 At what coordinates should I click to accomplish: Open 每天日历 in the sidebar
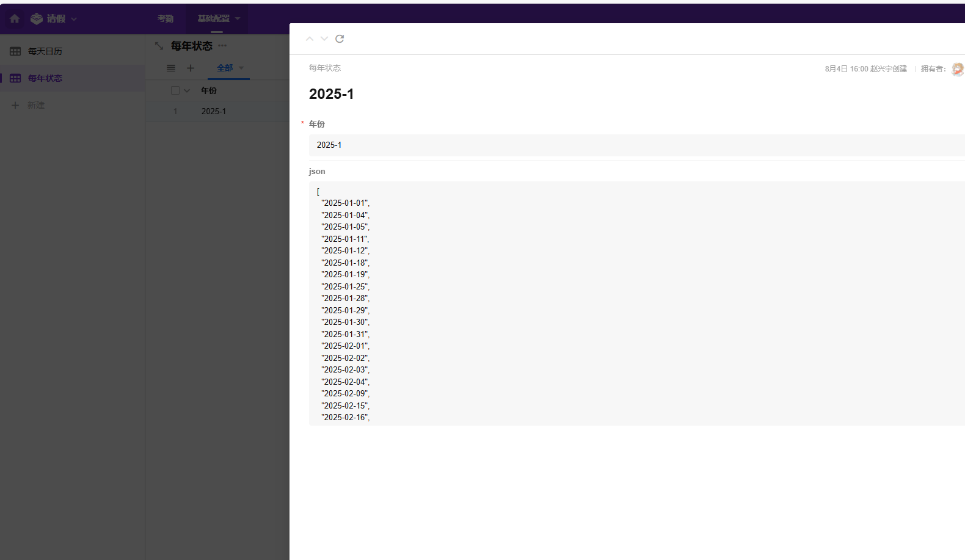click(45, 51)
